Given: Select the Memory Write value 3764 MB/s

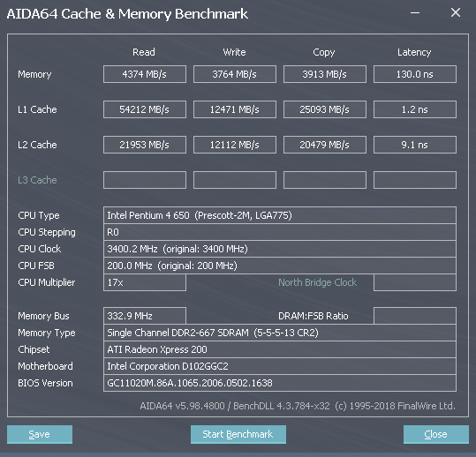Looking at the screenshot, I should 235,74.
